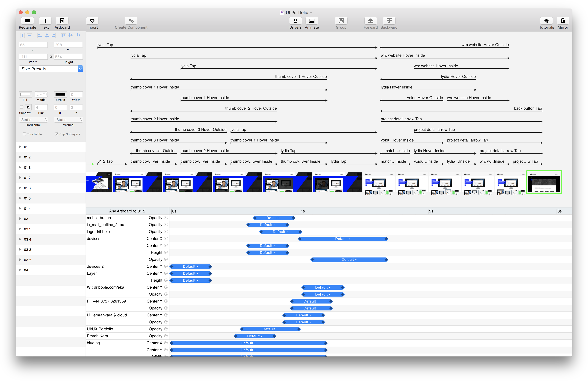Image resolution: width=588 pixels, height=381 pixels.
Task: Toggle the Animate panel
Action: [x=311, y=21]
